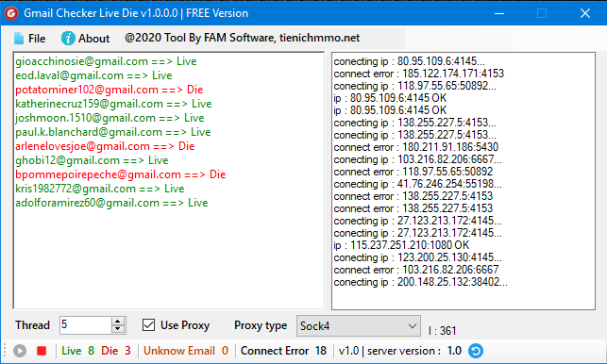Select gioacchinosie@gmail.com Live result line

tap(106, 61)
